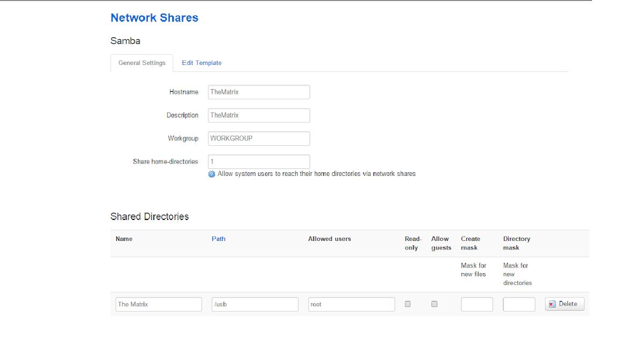Open the Edit Template tab
Viewport: 644px width, 338px height.
201,63
